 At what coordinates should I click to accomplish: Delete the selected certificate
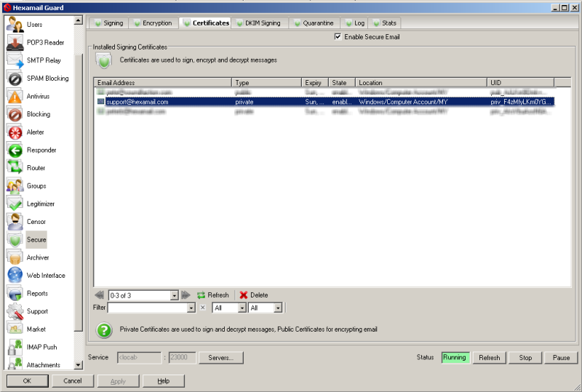(x=254, y=295)
